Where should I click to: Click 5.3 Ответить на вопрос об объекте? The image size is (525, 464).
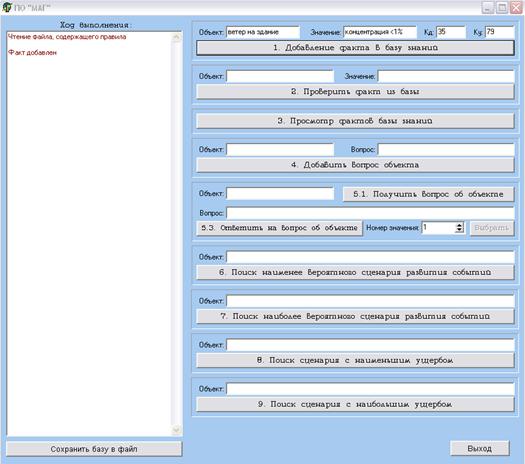(279, 228)
